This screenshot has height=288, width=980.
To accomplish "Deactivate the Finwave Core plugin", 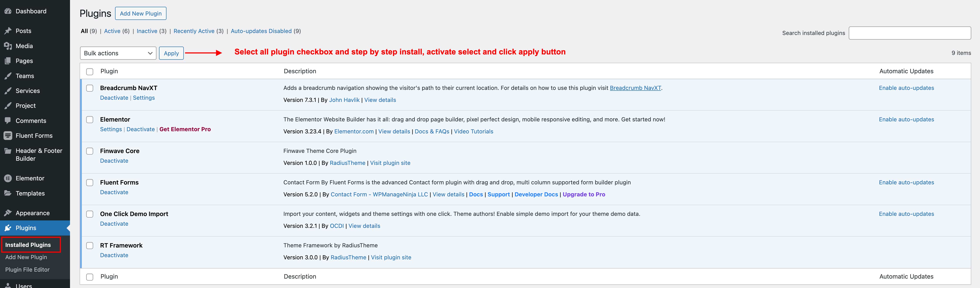I will pos(114,161).
